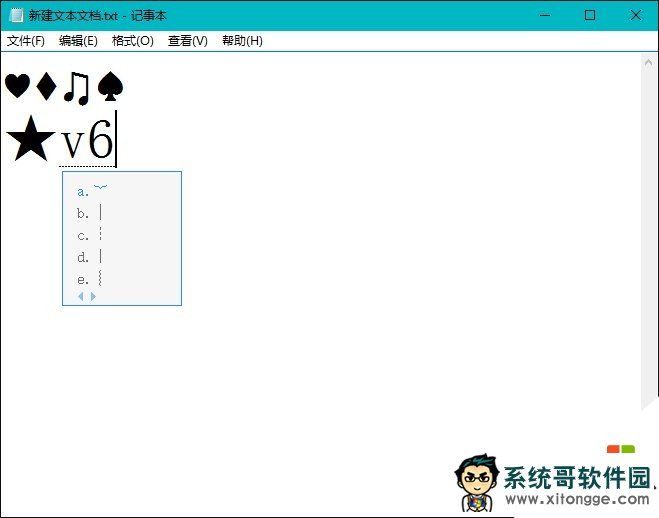
Task: Select candidate e in the IME popup
Action: pyautogui.click(x=92, y=279)
